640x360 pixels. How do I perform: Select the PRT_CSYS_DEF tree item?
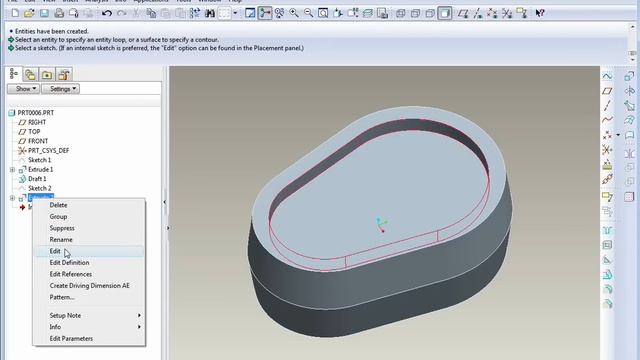pyautogui.click(x=49, y=151)
